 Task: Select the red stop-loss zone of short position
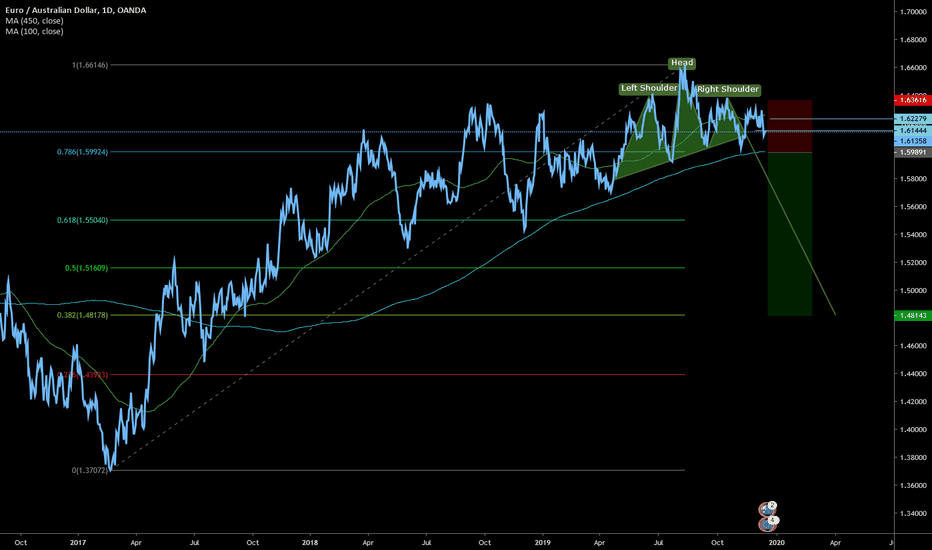click(789, 125)
